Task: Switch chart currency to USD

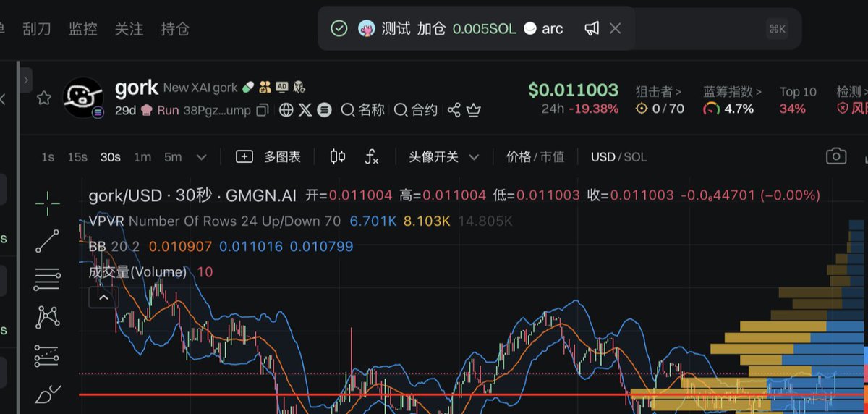Action: [x=603, y=157]
